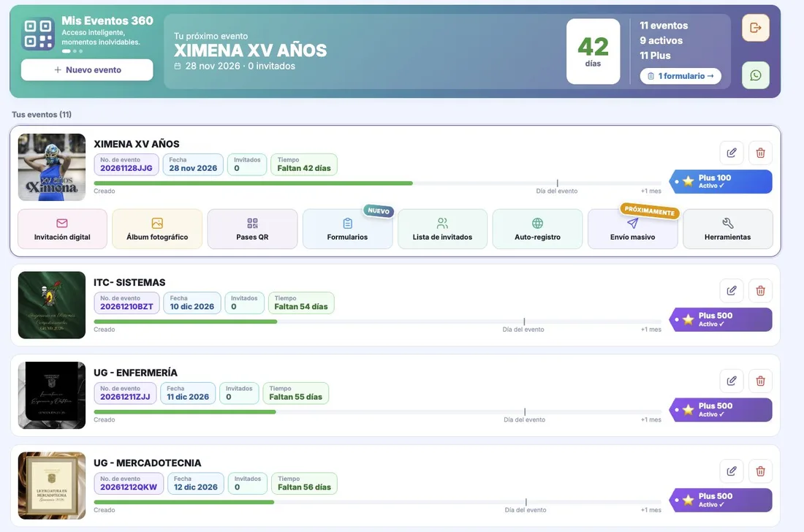Click Plus 500 badge for ITC- SISTEMAS
This screenshot has width=804, height=532.
721,320
